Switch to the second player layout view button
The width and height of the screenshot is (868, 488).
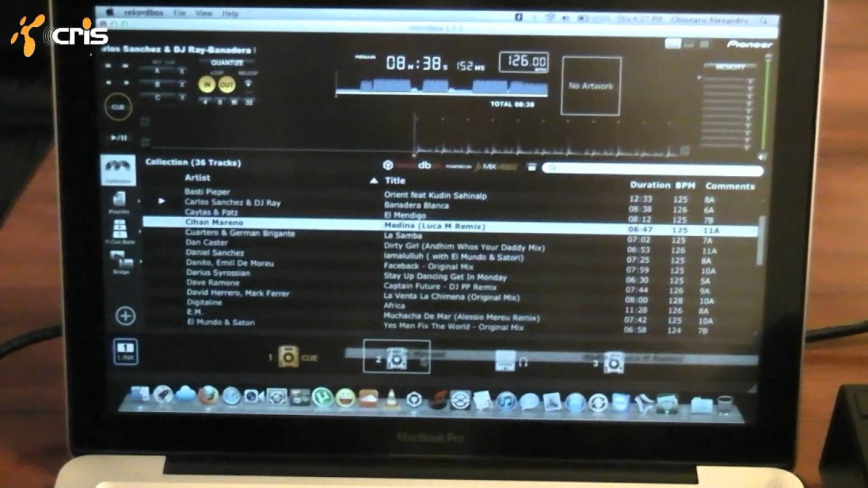point(689,43)
